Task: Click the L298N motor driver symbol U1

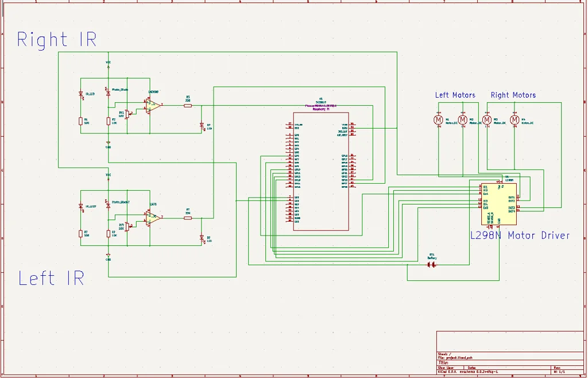Action: (498, 203)
